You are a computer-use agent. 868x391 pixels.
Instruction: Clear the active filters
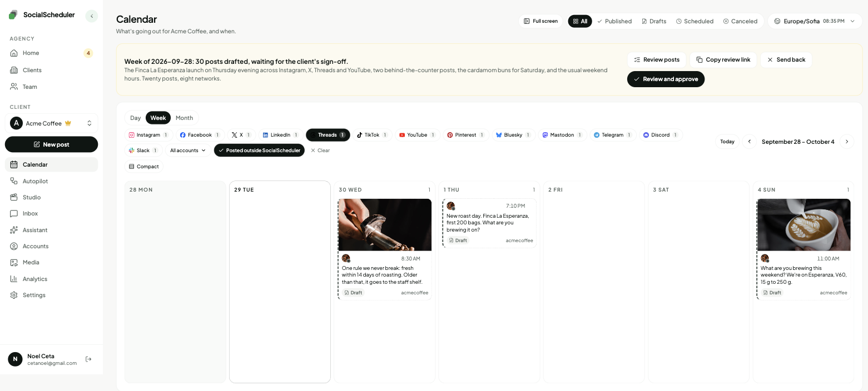tap(320, 151)
